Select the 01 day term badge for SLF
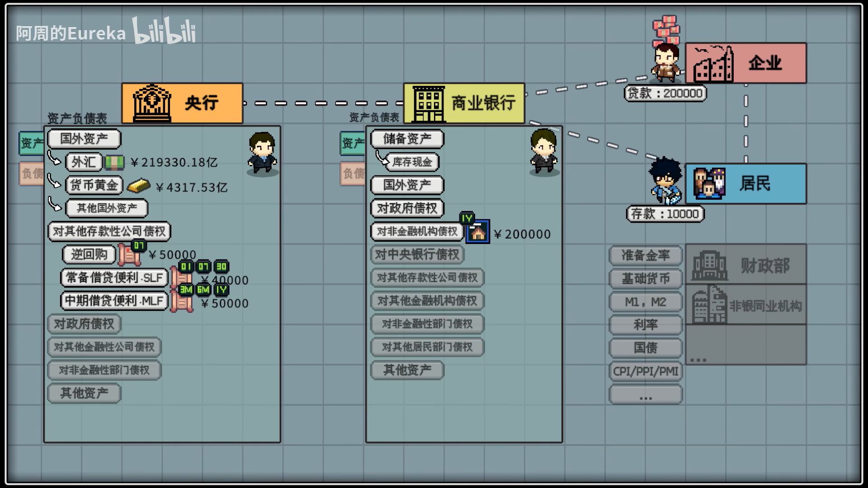 tap(186, 267)
